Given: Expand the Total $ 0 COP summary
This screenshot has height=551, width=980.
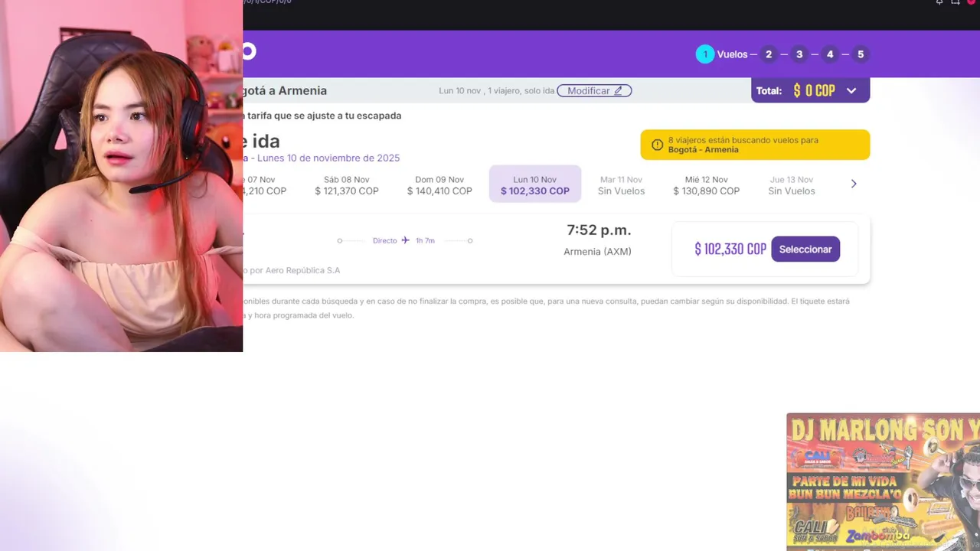Looking at the screenshot, I should (810, 90).
